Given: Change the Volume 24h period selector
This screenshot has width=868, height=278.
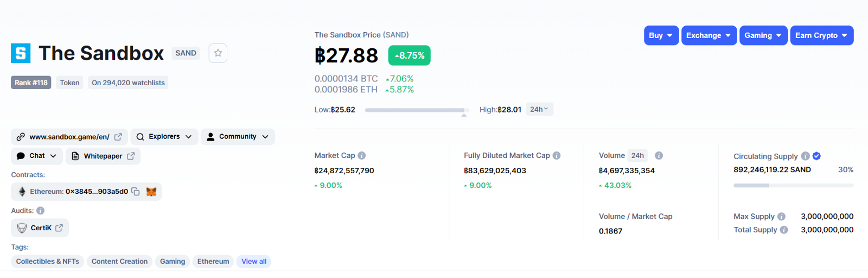Looking at the screenshot, I should click(x=638, y=155).
